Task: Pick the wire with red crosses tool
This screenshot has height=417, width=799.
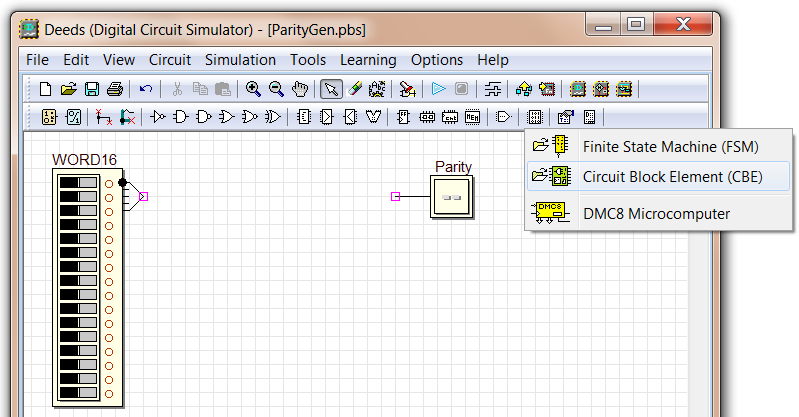Action: point(103,117)
